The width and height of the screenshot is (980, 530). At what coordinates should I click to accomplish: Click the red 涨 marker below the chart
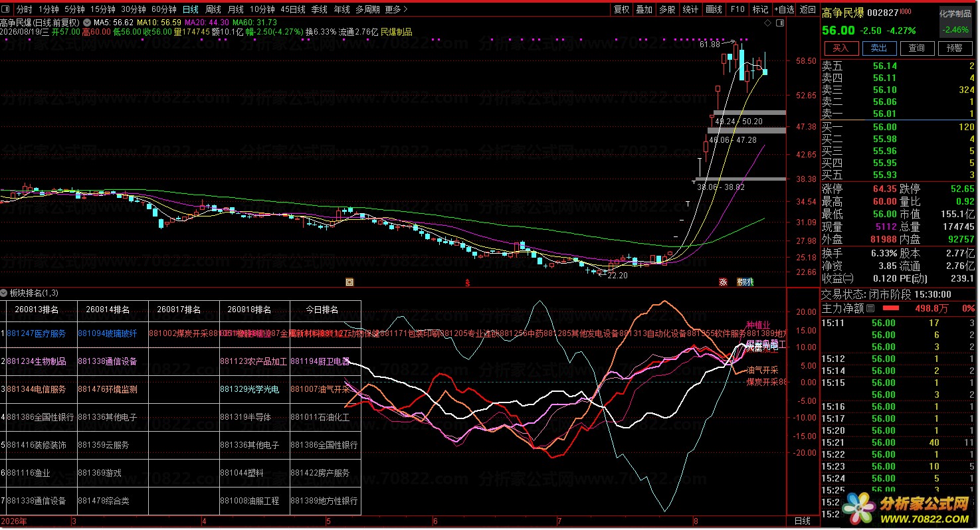(723, 282)
